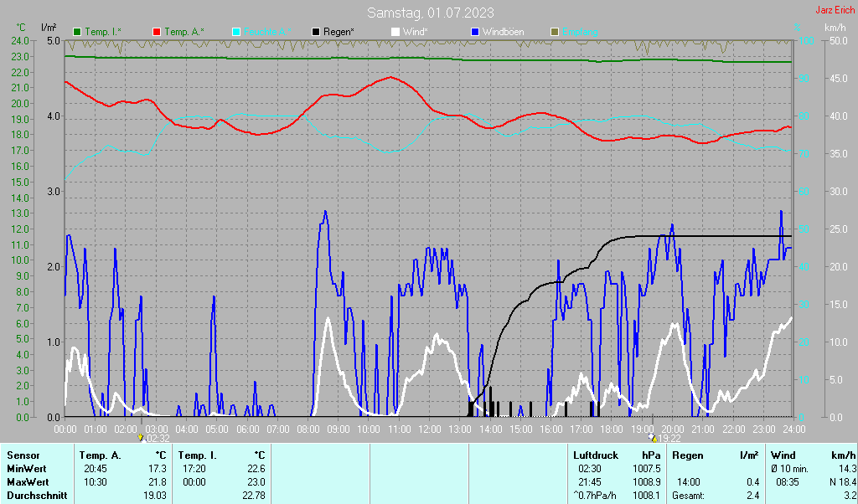
Task: Click the wind average value '14.3'
Action: coord(847,469)
